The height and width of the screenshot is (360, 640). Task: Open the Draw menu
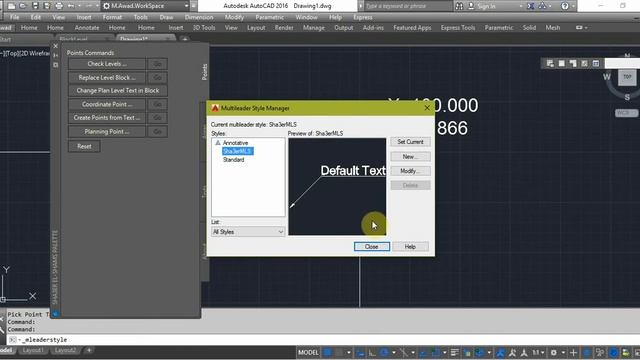tap(166, 17)
